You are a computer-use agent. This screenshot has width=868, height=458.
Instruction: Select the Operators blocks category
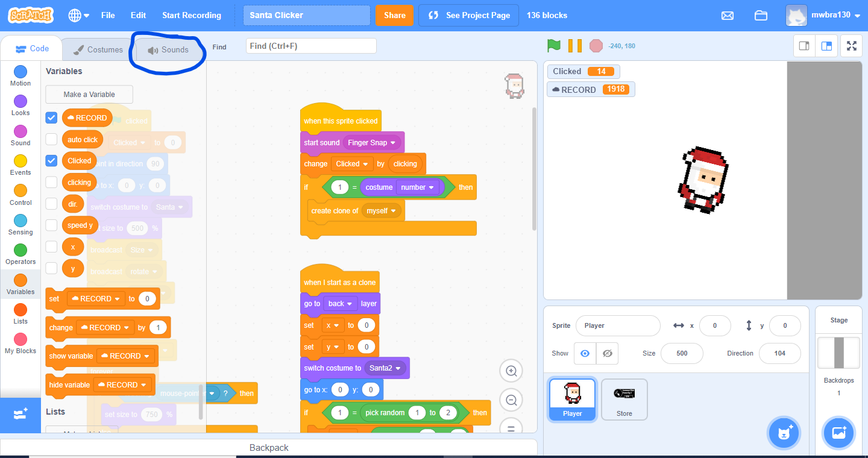20,254
